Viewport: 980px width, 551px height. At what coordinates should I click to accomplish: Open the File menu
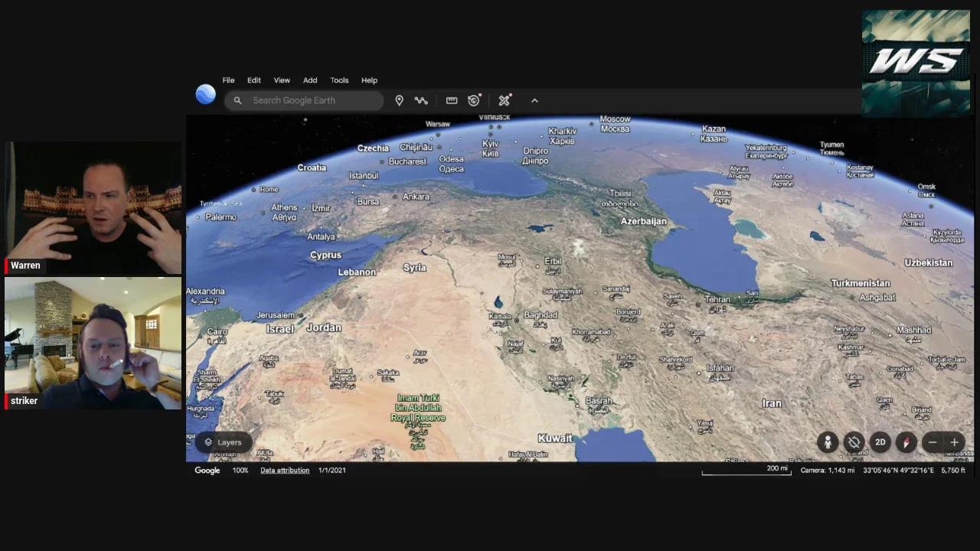(228, 80)
